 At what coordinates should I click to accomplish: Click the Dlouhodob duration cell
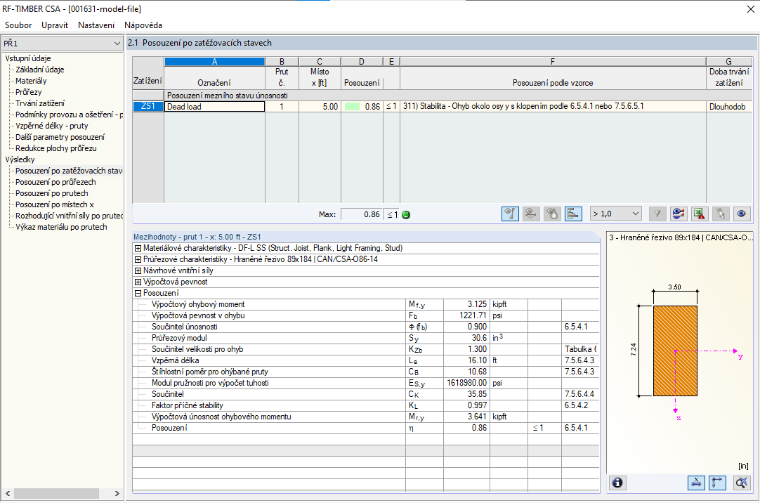click(728, 107)
